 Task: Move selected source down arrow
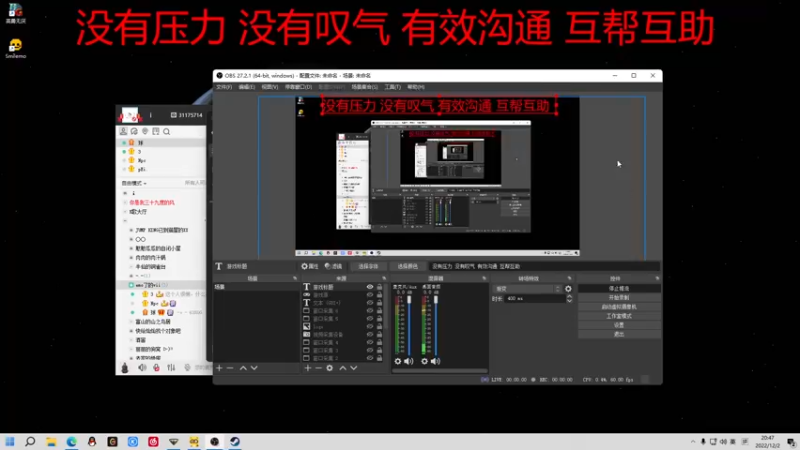(x=354, y=368)
